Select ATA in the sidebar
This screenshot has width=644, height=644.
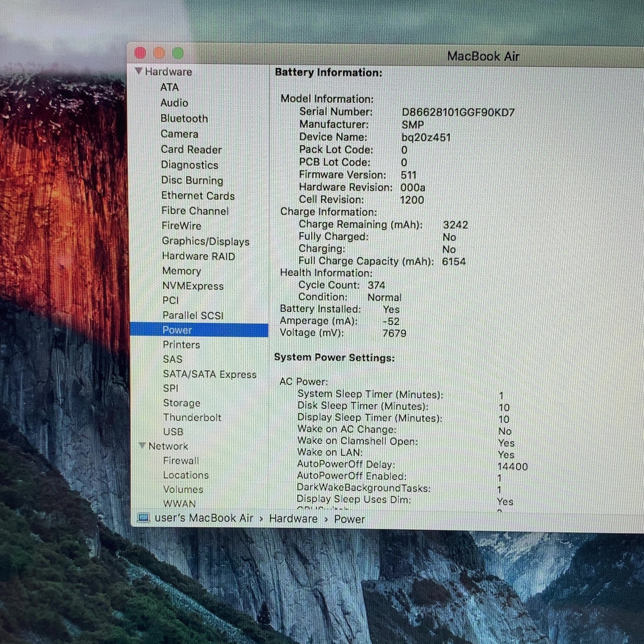click(169, 87)
